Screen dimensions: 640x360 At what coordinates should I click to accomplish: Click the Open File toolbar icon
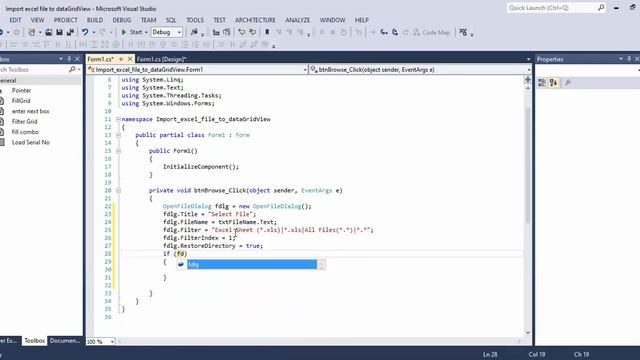pyautogui.click(x=49, y=32)
